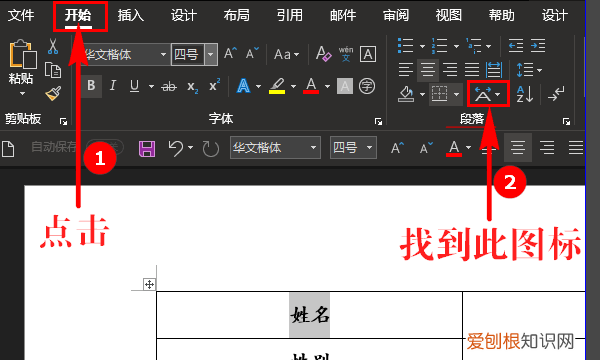Switch to the 引用 tab
The width and height of the screenshot is (600, 360).
pyautogui.click(x=290, y=15)
